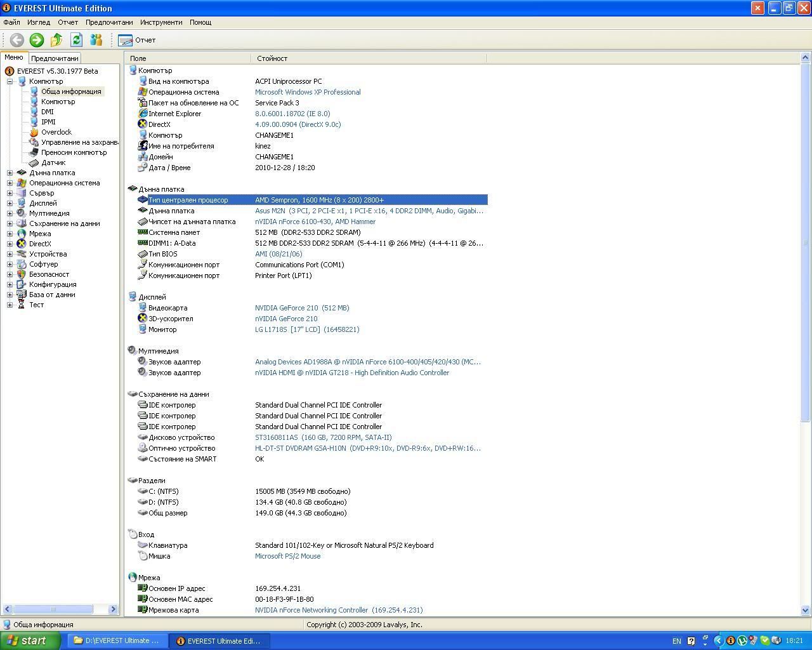Image resolution: width=812 pixels, height=650 pixels.
Task: Click the Дънна платка tree icon
Action: (x=22, y=173)
